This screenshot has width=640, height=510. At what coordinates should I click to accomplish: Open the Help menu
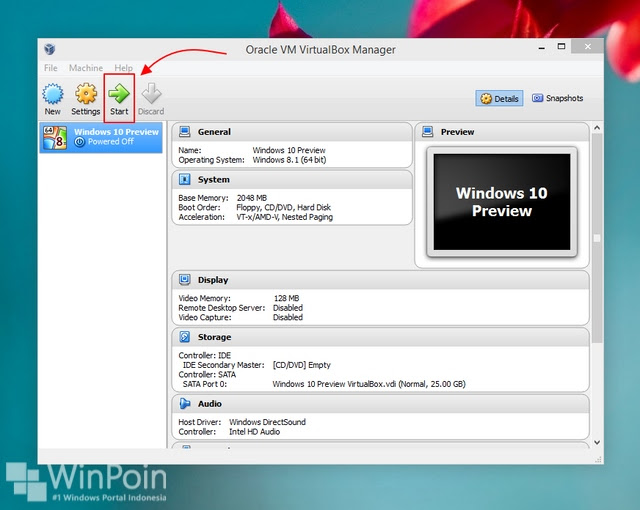[x=123, y=68]
